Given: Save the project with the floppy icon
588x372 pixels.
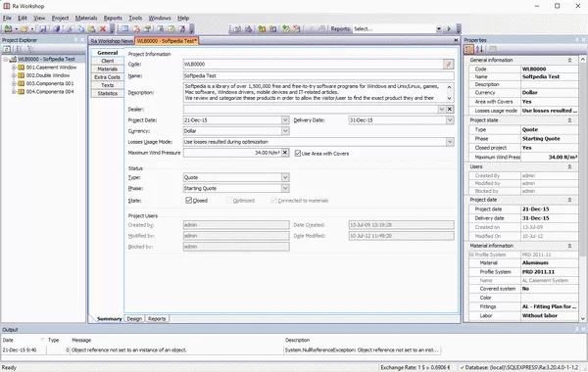Looking at the screenshot, I should 43,28.
